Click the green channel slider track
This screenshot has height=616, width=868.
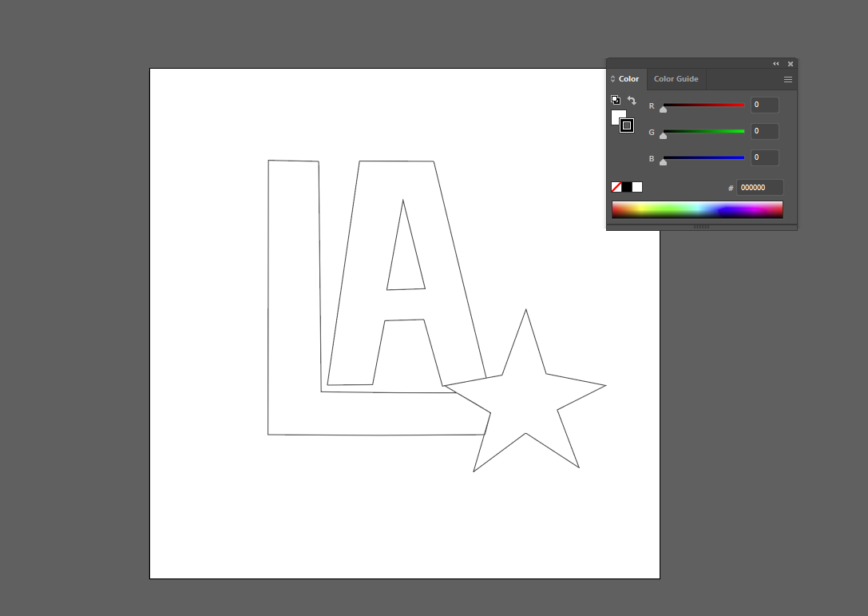704,131
